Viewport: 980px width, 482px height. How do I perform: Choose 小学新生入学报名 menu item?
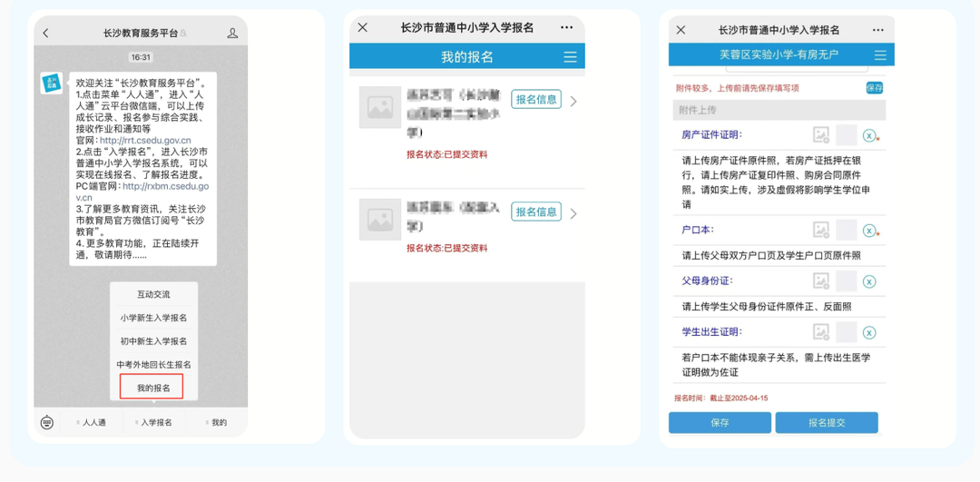click(x=153, y=318)
